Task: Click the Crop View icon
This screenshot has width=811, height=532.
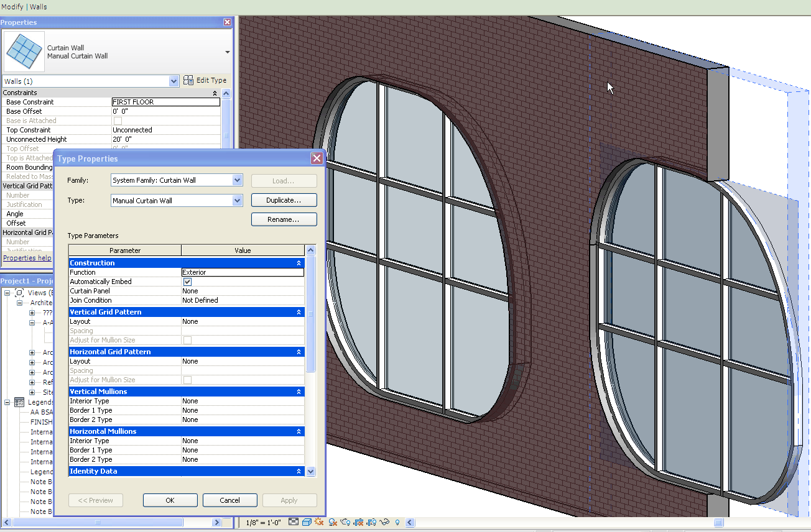Action: pos(359,522)
